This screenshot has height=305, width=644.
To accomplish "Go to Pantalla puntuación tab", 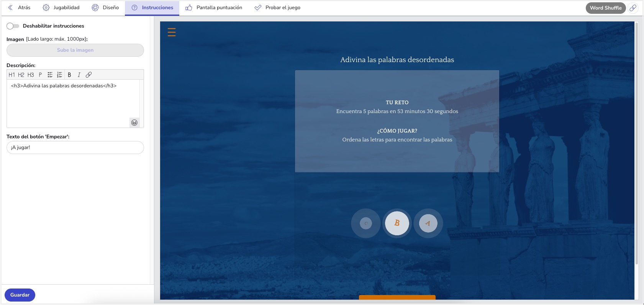I will tap(214, 8).
